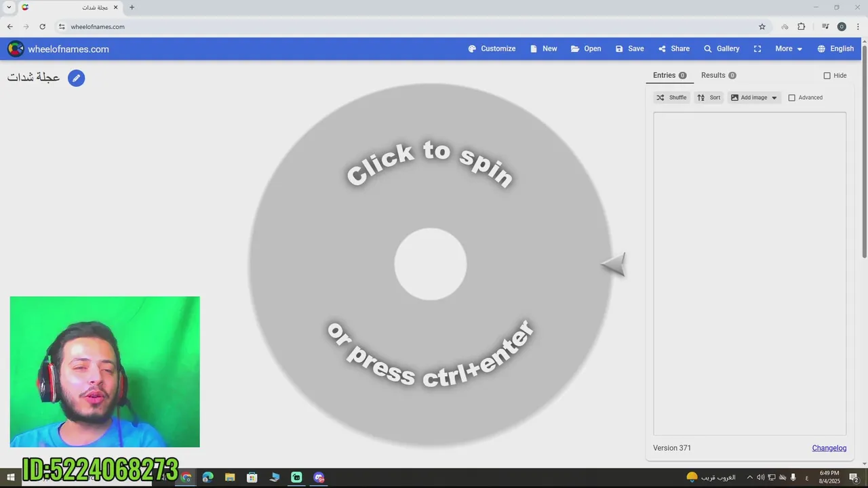Open the clock showing 6:49 PM
868x488 pixels.
pos(829,477)
